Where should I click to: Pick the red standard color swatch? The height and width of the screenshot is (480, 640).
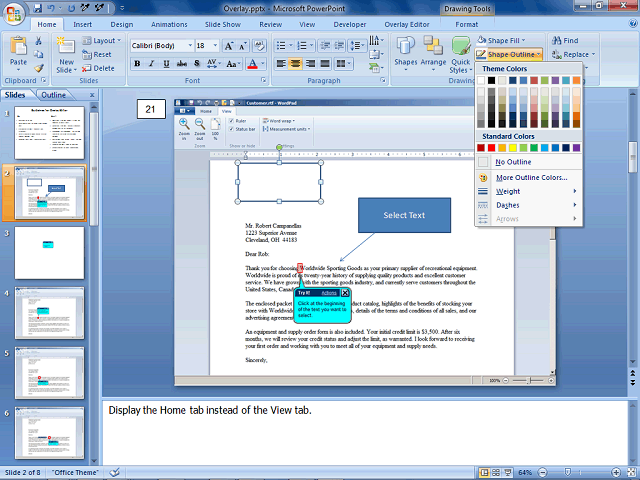[x=491, y=148]
